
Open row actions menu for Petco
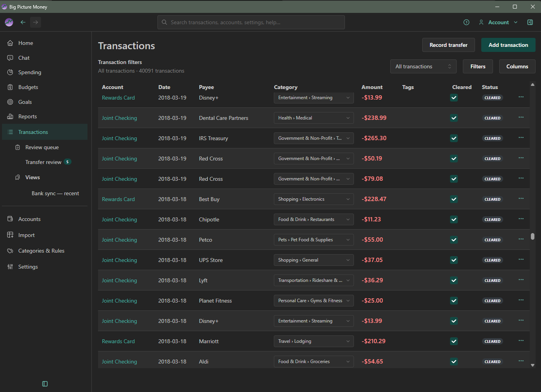pos(521,239)
